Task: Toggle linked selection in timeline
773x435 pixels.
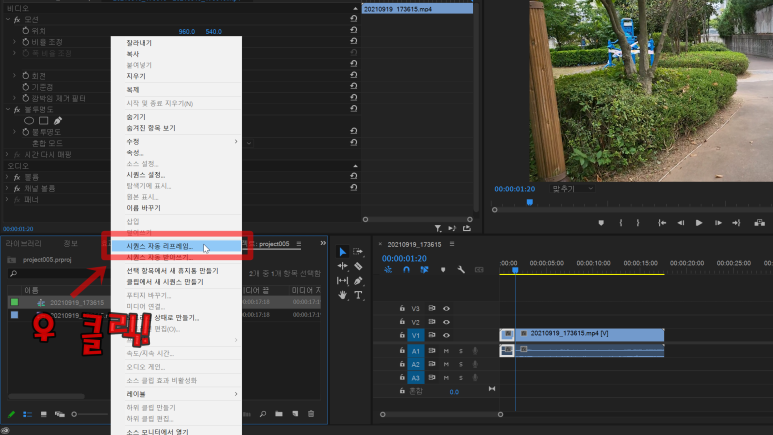Action: click(424, 270)
